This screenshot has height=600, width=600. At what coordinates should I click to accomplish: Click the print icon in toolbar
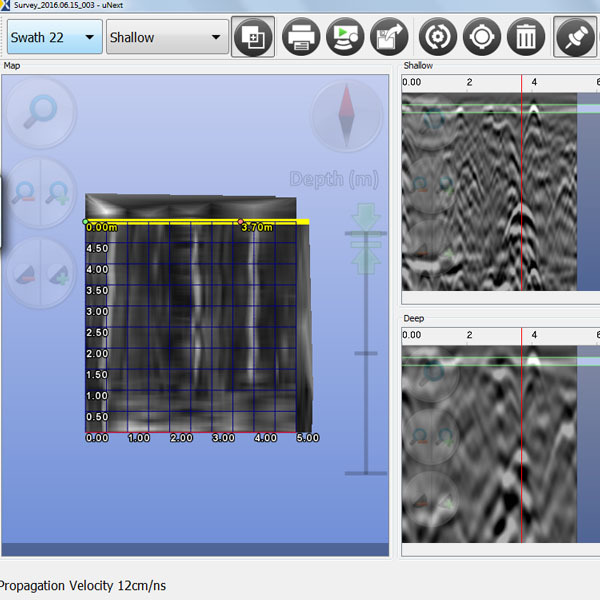click(x=301, y=38)
